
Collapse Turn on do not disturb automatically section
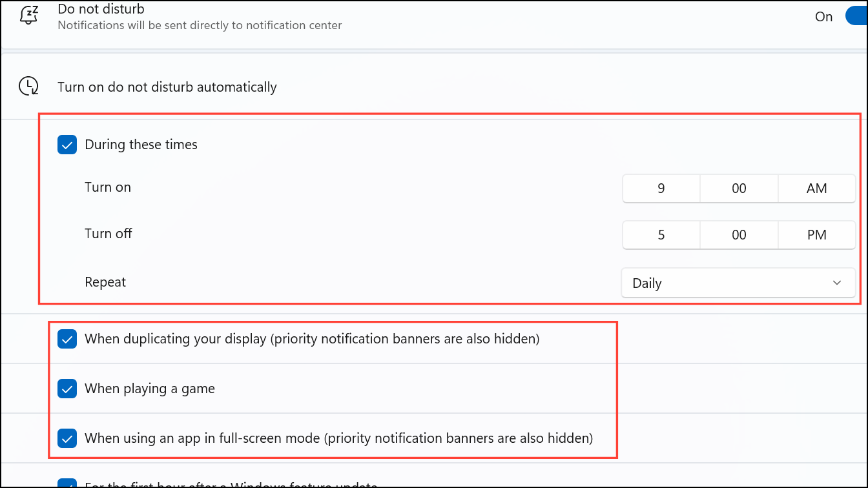(434, 86)
